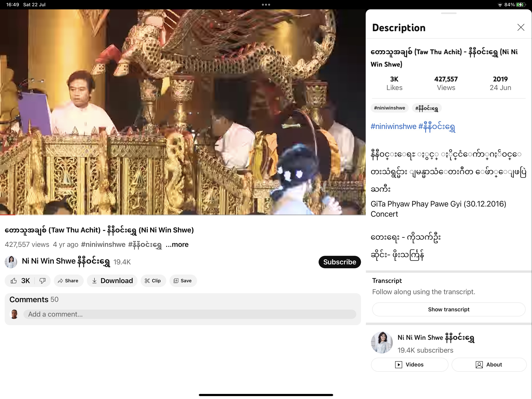This screenshot has height=399, width=532.
Task: Tap the drag handle atop Description panel
Action: click(448, 13)
